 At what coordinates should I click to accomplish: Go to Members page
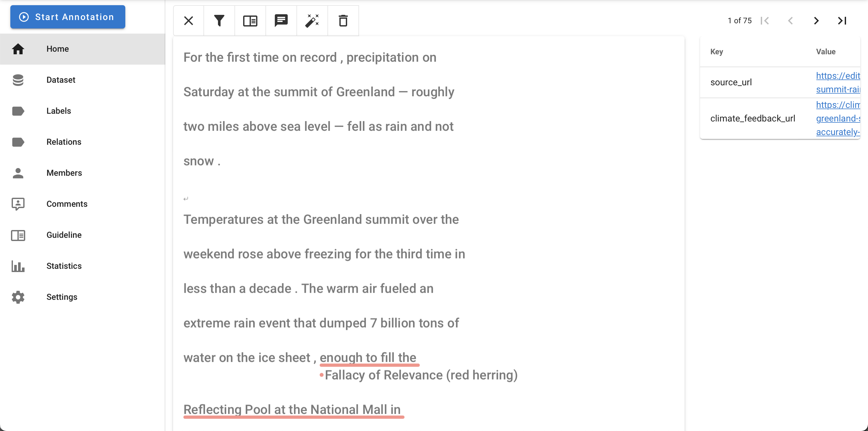[x=64, y=173]
